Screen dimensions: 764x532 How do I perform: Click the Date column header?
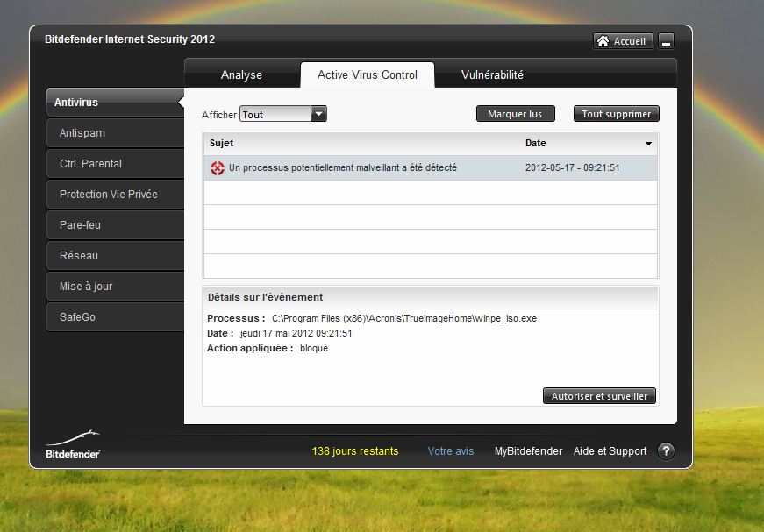point(589,143)
